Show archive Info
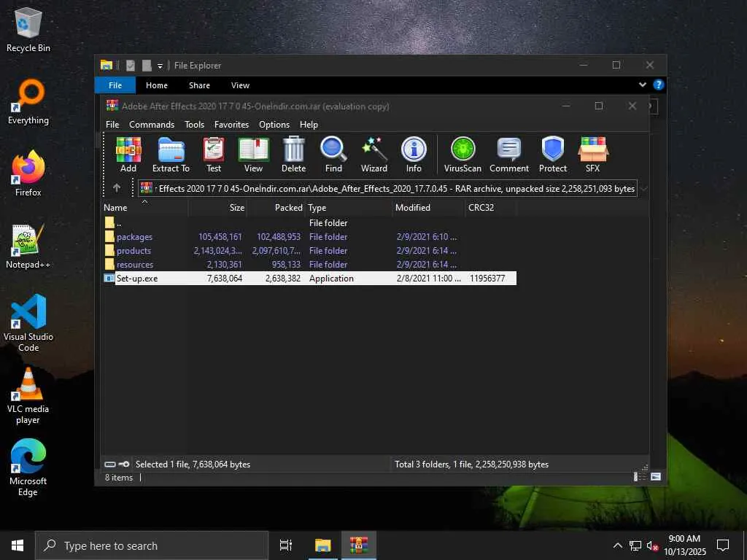 click(x=414, y=155)
